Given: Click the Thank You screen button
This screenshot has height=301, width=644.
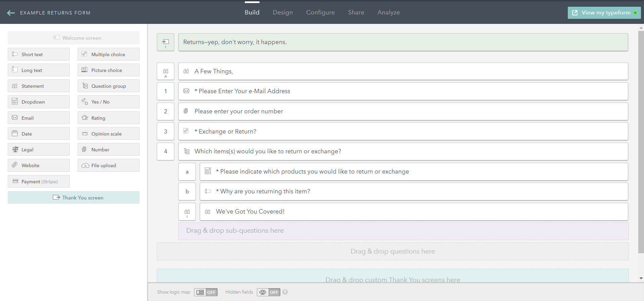Looking at the screenshot, I should pos(74,198).
